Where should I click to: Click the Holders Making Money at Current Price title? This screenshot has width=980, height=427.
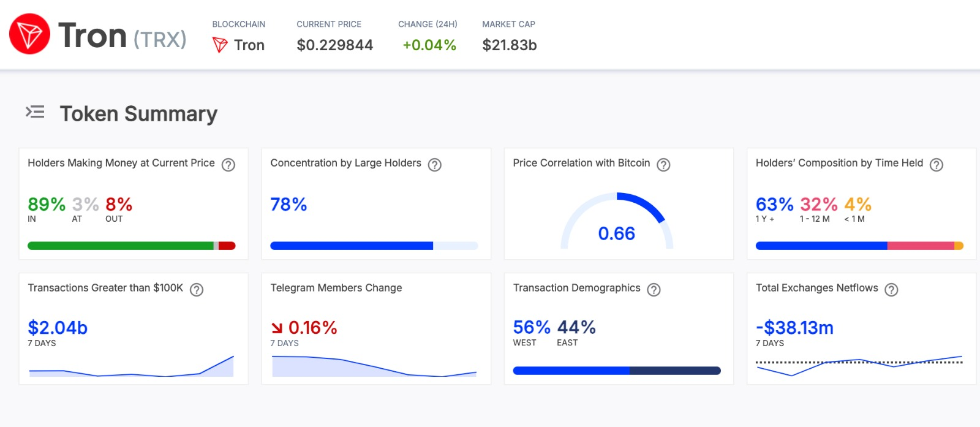click(x=121, y=163)
